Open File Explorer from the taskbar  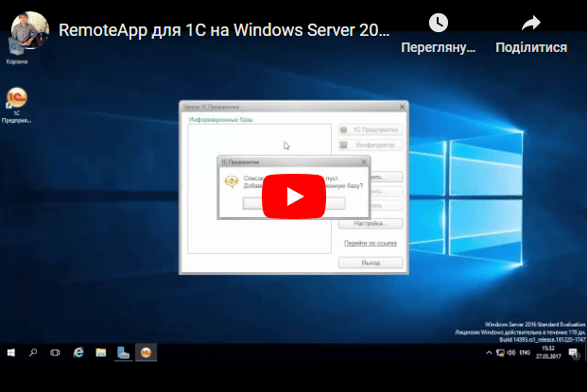click(x=101, y=352)
